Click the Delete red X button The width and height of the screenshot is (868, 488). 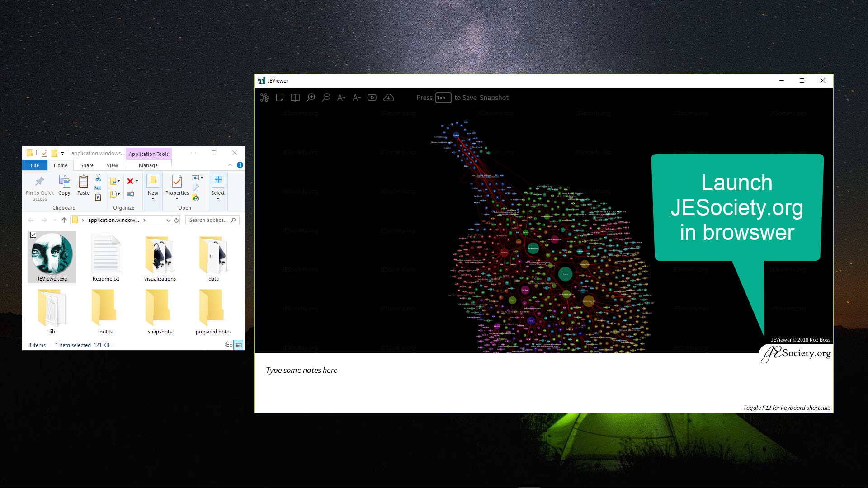coord(130,181)
